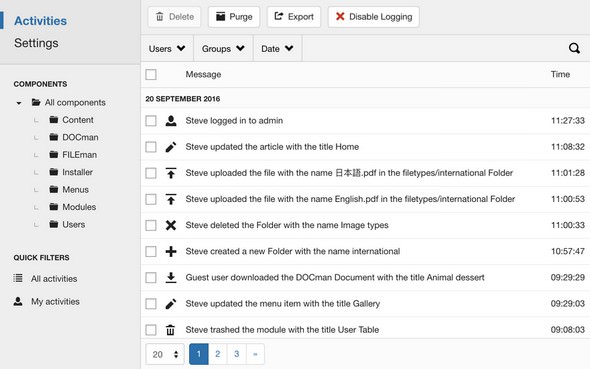
Task: Select checkbox for Gallery menu item update
Action: 151,304
